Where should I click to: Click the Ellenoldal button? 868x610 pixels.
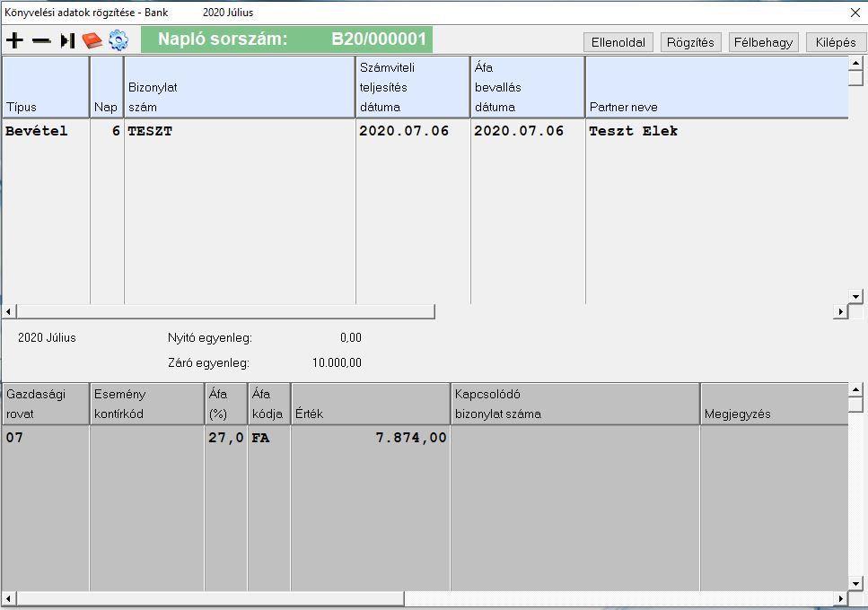click(x=618, y=42)
